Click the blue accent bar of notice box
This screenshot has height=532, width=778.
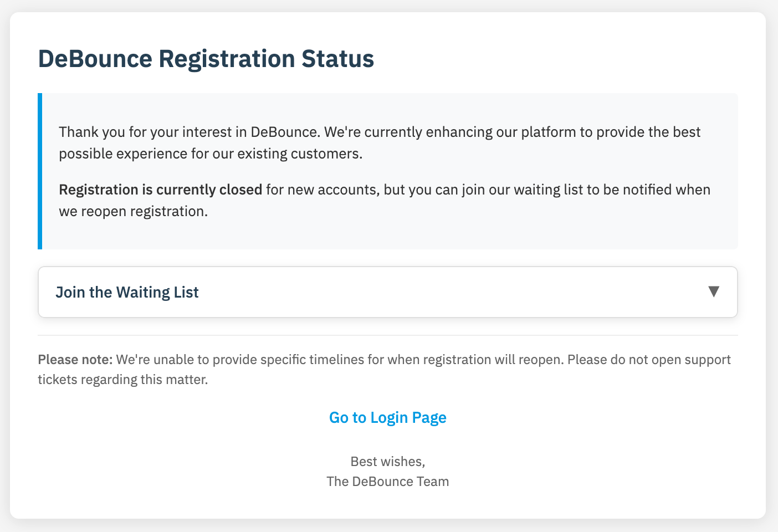(x=40, y=171)
